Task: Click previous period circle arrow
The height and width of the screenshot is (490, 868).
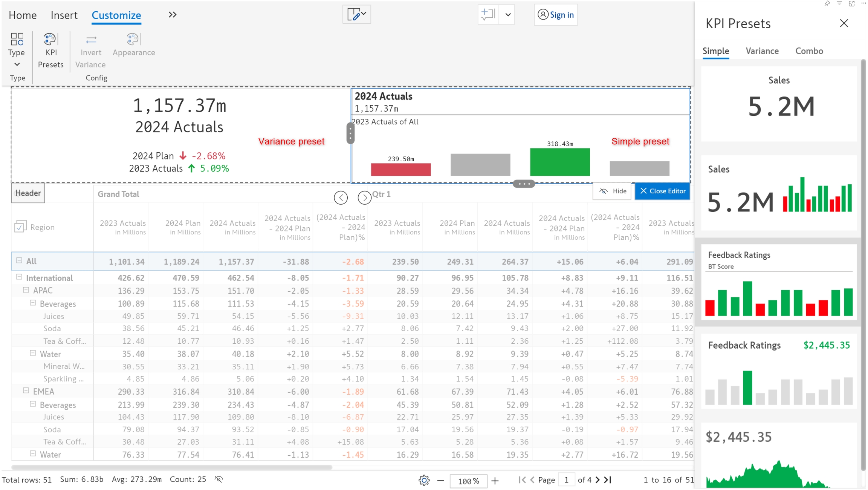Action: 341,198
